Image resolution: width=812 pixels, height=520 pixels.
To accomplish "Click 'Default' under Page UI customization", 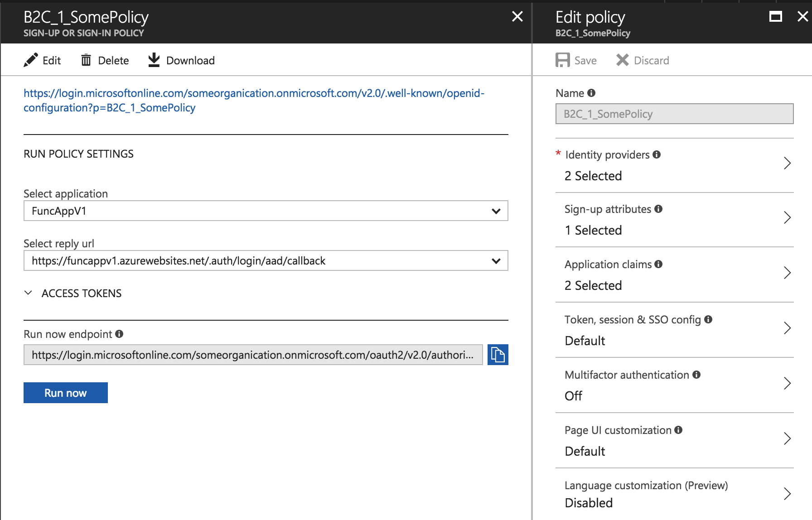I will pyautogui.click(x=585, y=451).
